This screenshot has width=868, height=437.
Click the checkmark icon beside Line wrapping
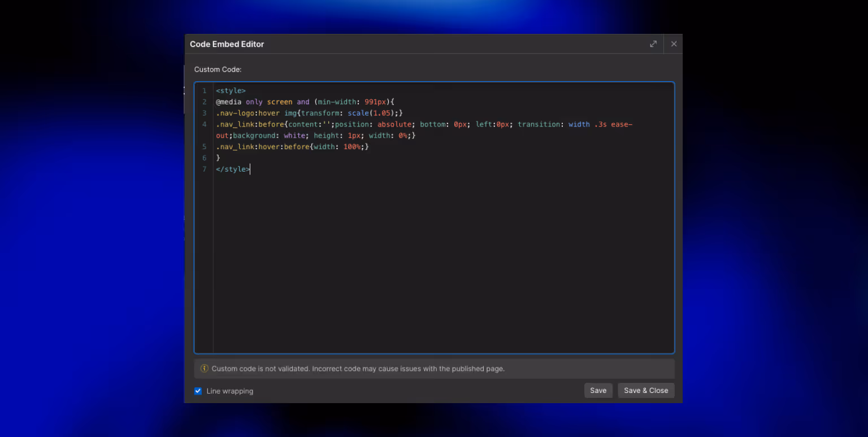[x=198, y=391]
